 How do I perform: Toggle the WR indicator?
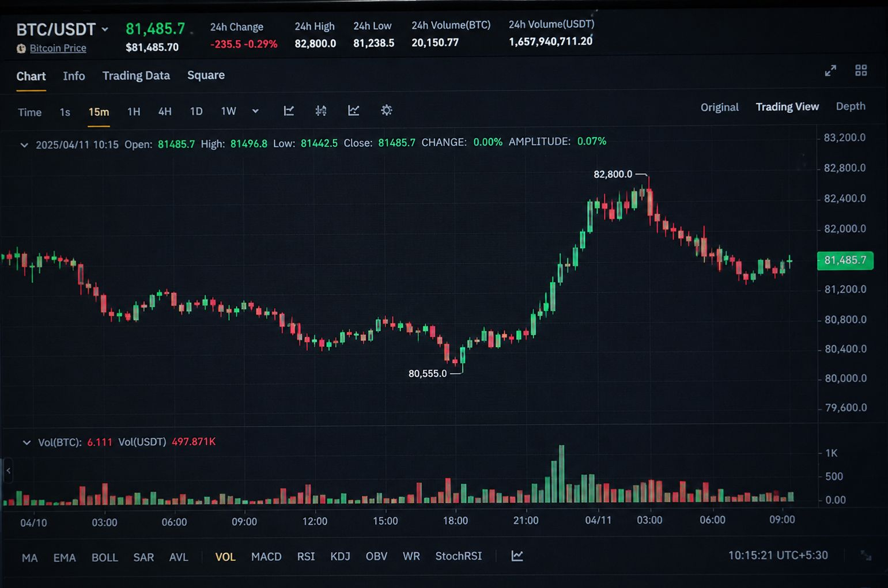(411, 556)
